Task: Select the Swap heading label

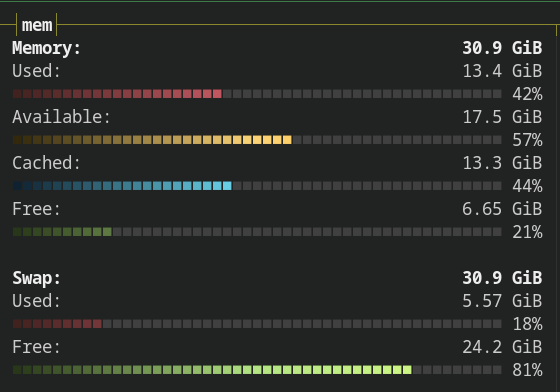Action: pos(36,278)
